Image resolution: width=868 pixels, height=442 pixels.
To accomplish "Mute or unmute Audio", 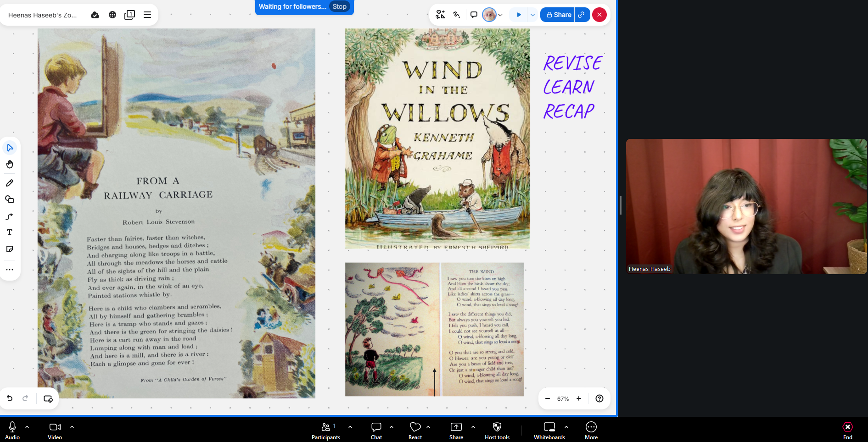I will pos(12,431).
